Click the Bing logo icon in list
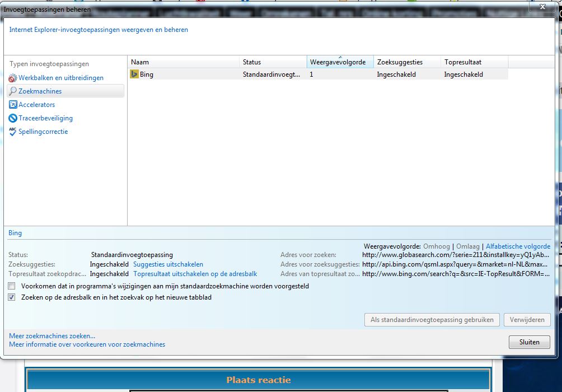Viewport: 562px width, 392px height. [x=134, y=74]
